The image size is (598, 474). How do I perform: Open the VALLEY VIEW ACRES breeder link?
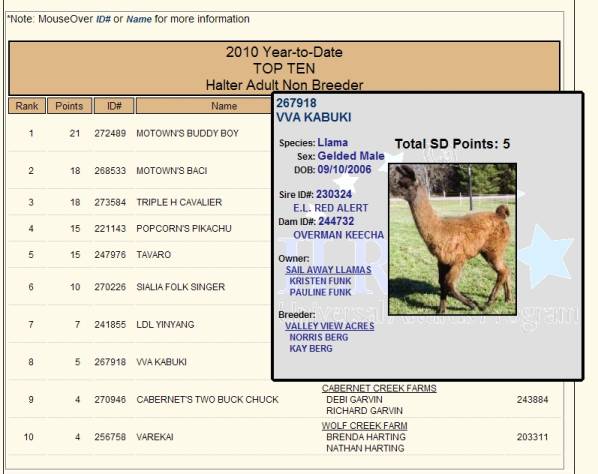click(x=330, y=326)
